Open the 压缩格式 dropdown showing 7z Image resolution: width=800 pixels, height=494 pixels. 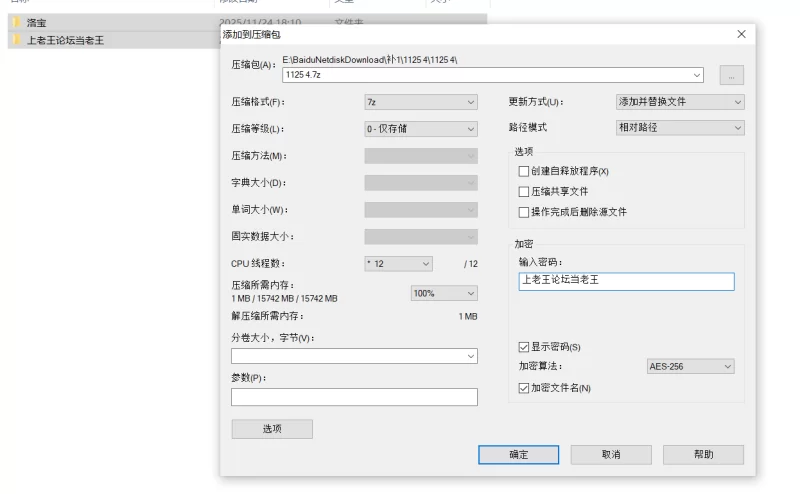point(421,102)
